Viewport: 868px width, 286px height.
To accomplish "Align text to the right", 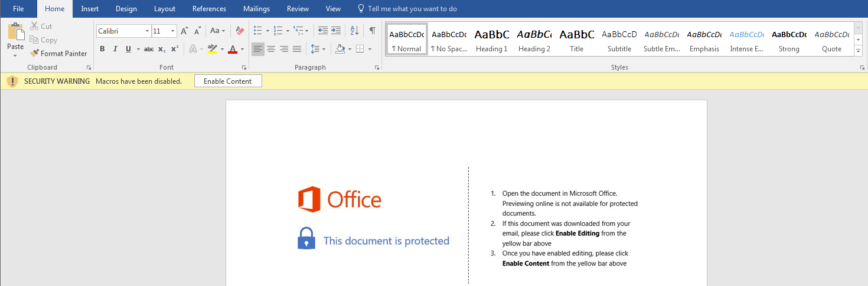I will [x=284, y=49].
